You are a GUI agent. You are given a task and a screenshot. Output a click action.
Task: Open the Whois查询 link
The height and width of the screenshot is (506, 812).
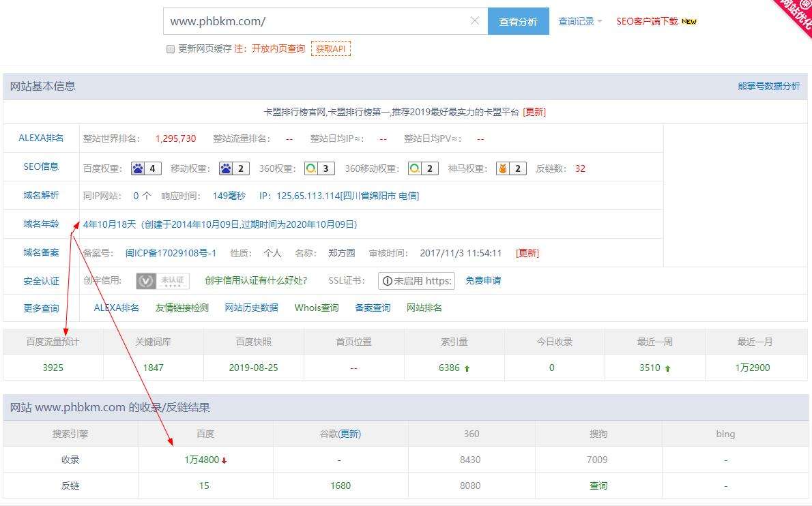(317, 308)
